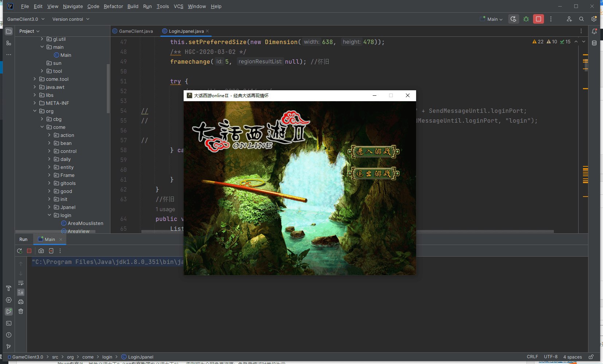The height and width of the screenshot is (364, 603).
Task: Open the Git tool window icon
Action: point(9,347)
